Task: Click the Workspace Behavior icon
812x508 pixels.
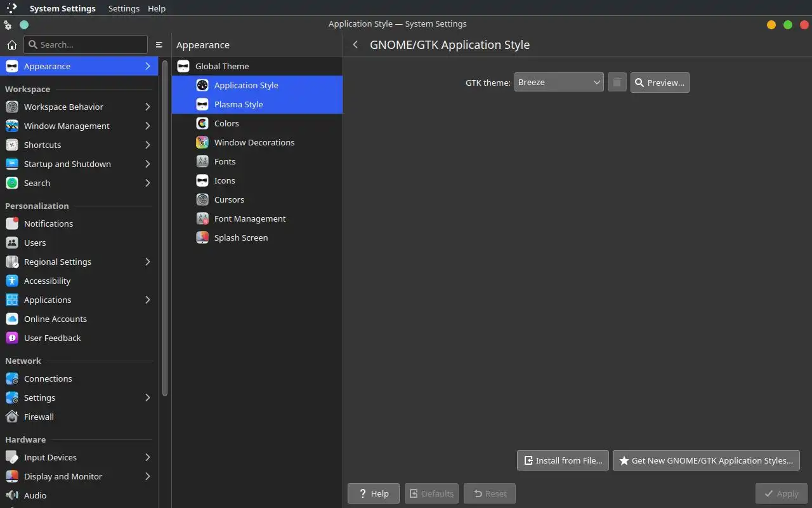Action: (x=11, y=107)
